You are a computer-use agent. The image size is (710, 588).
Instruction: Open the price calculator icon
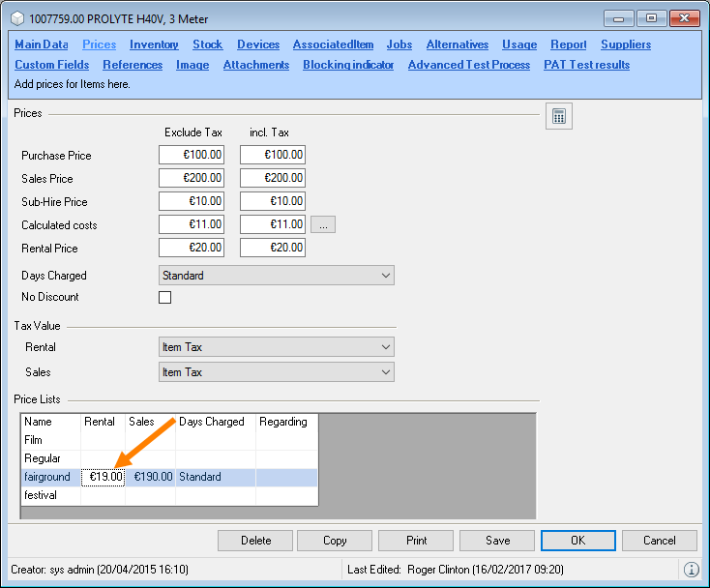[x=558, y=116]
